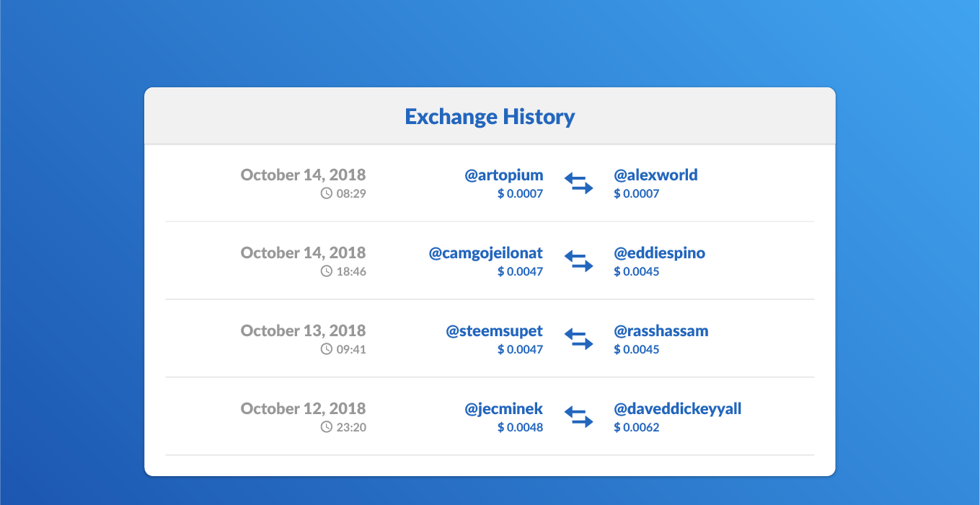Open the @eddiespino user link
Viewport: 980px width, 505px height.
coord(659,253)
